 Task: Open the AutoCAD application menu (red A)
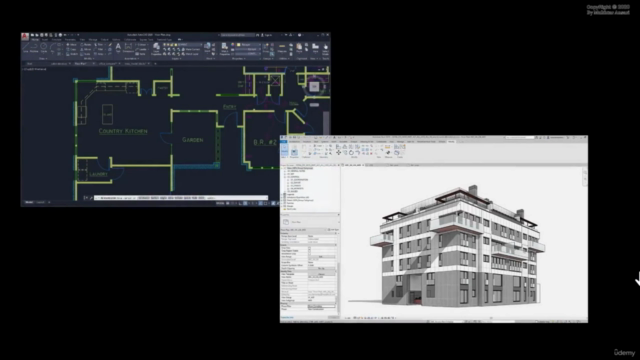[x=25, y=36]
